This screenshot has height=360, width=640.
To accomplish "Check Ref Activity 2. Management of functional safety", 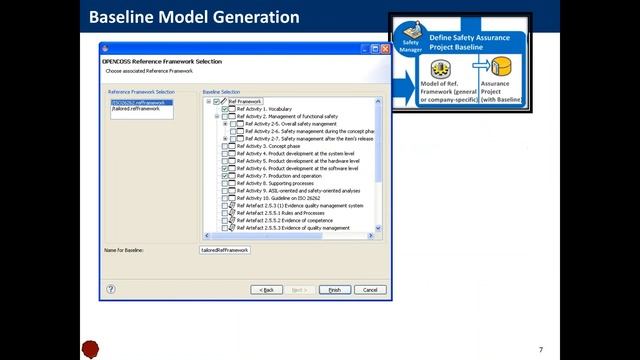I will [x=224, y=116].
